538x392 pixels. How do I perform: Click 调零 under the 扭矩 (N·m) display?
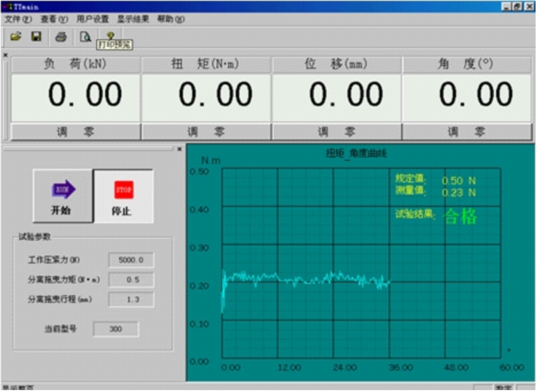coord(206,132)
